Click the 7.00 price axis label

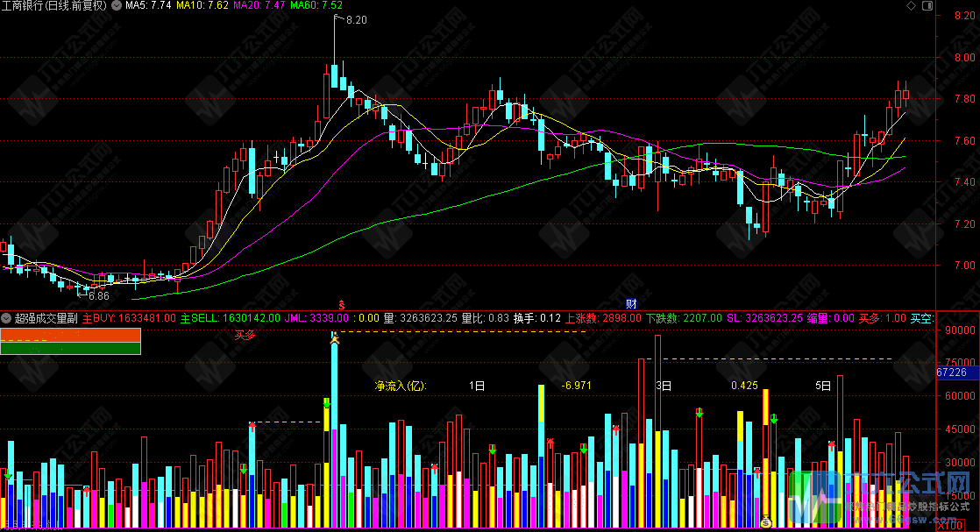click(965, 265)
